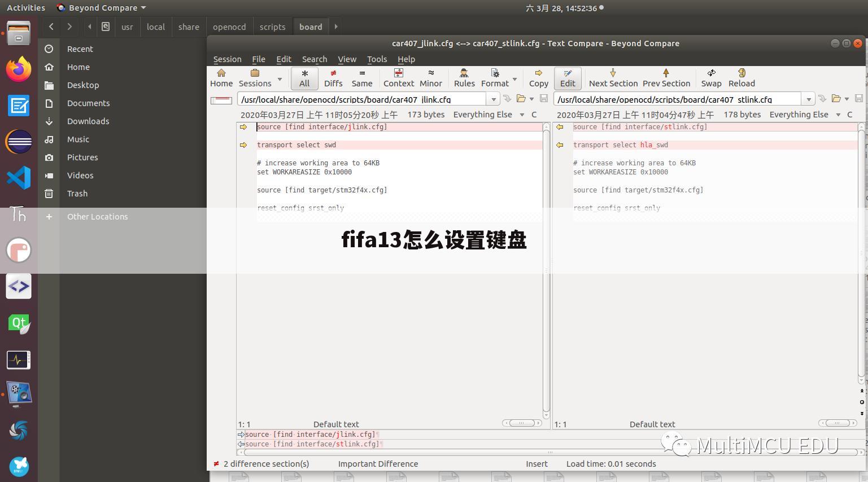Click the Copy toolbar button
868x482 pixels.
pyautogui.click(x=539, y=78)
